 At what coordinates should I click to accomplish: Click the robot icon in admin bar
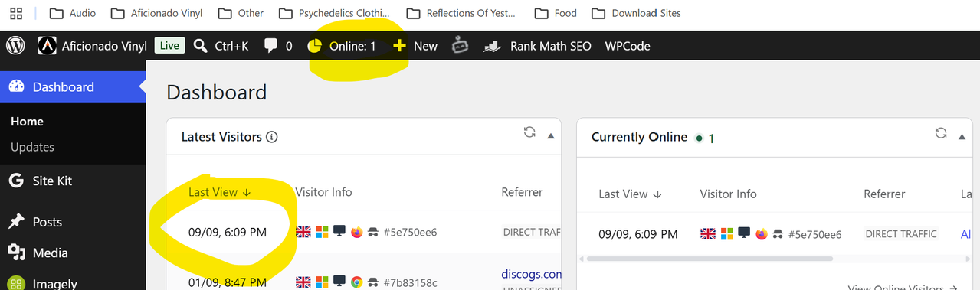[460, 46]
